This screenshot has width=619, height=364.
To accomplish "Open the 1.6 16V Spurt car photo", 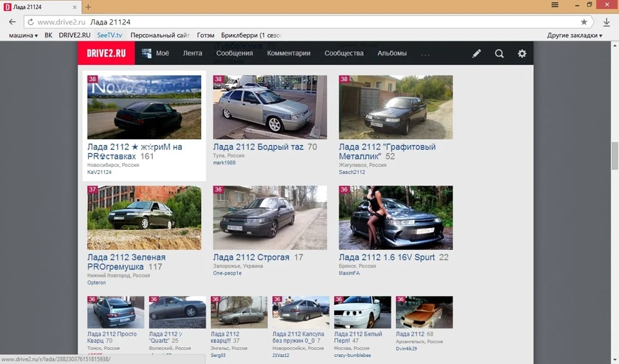I will point(395,218).
